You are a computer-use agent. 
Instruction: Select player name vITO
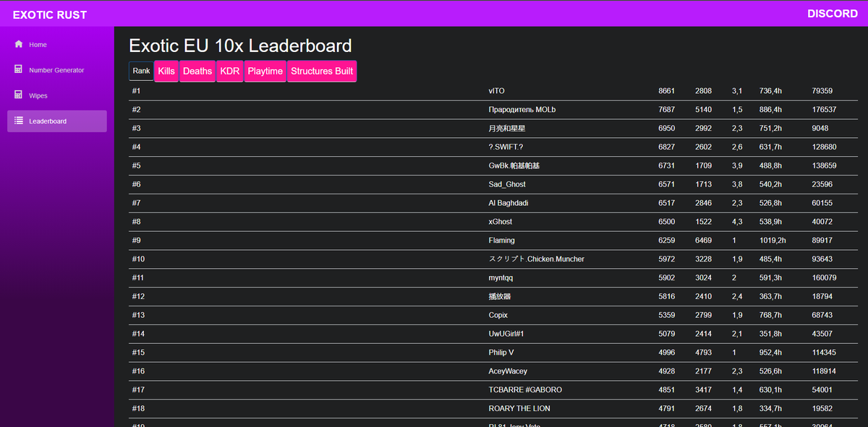[497, 91]
